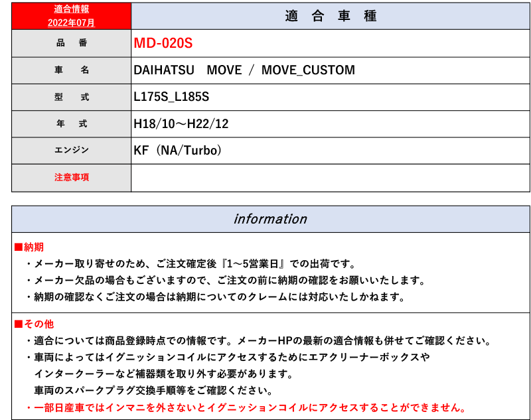Click the 型式 row label
531x420 pixels.
tap(72, 97)
